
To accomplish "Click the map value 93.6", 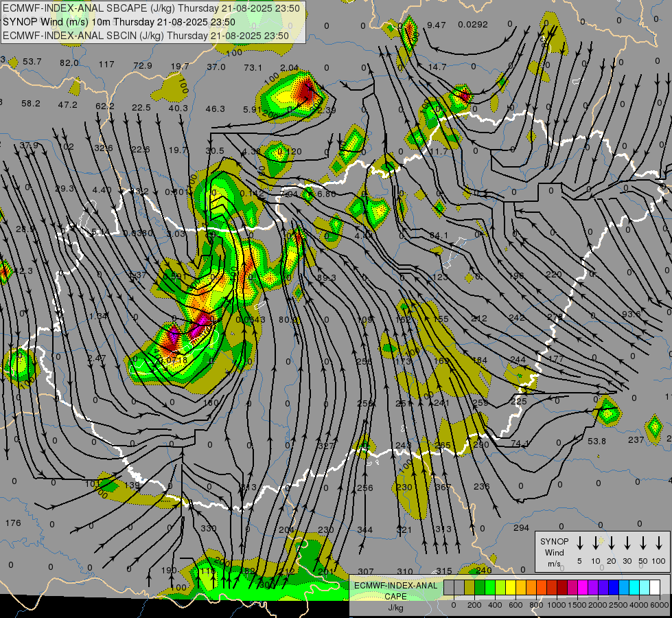I will tap(632, 314).
